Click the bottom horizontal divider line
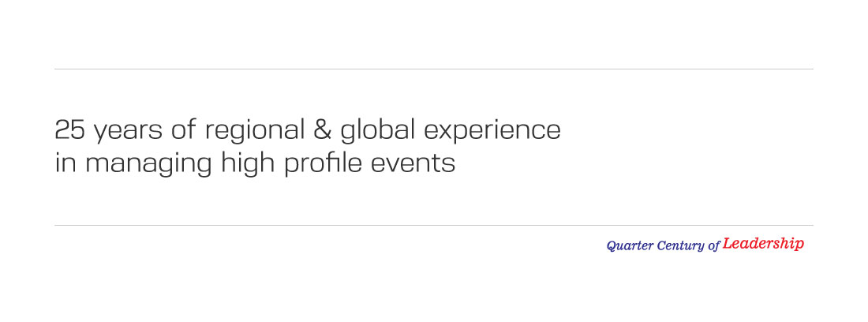This screenshot has height=322, width=868. [x=434, y=225]
